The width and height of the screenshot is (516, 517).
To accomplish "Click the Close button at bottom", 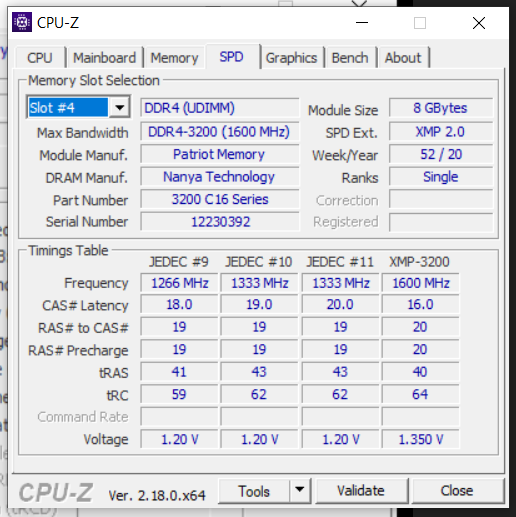I will point(457,491).
